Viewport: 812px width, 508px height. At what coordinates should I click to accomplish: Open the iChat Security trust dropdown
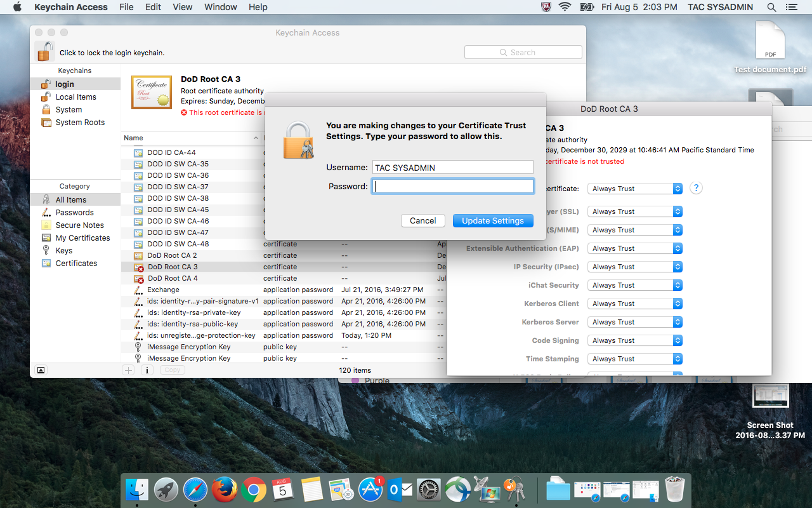pyautogui.click(x=634, y=285)
